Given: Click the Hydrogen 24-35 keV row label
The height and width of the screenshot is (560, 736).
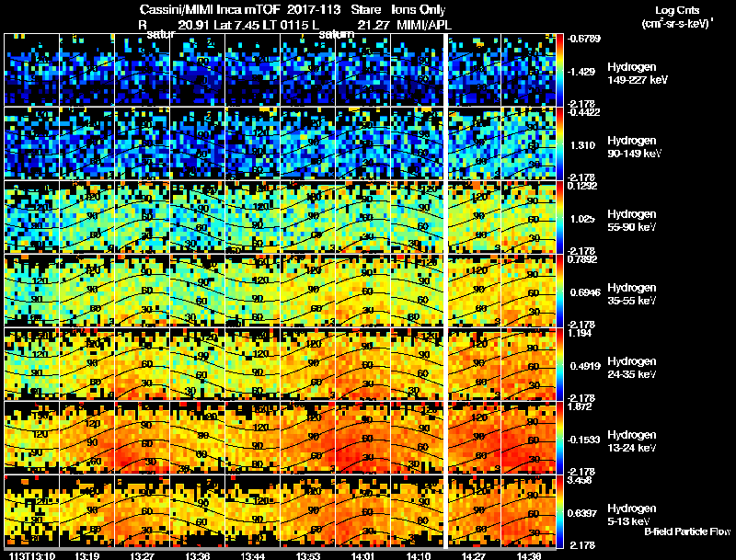Looking at the screenshot, I should [632, 368].
